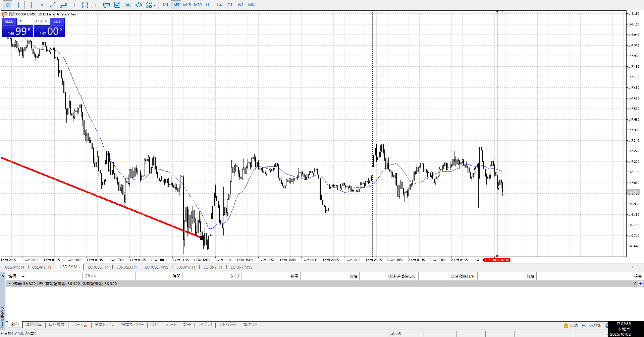Open the 口座履歴 tab in the toolbox
Image resolution: width=644 pixels, height=337 pixels.
pos(57,325)
